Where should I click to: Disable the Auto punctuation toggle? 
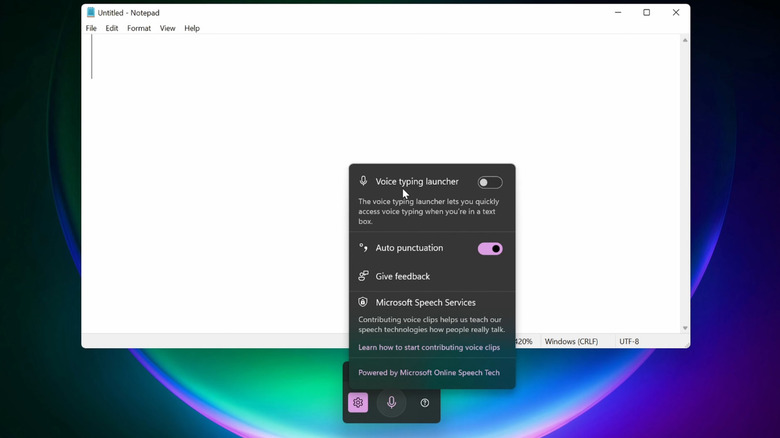pyautogui.click(x=490, y=249)
